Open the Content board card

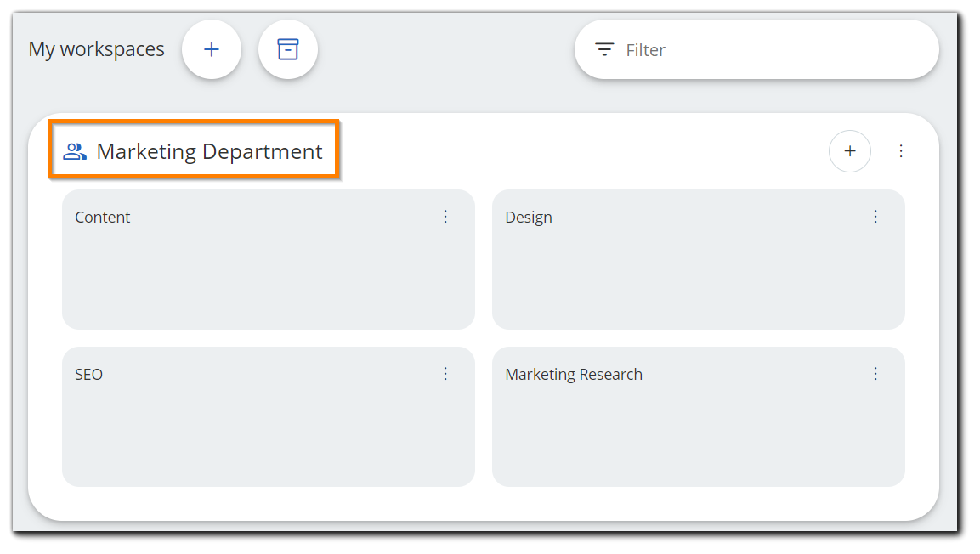coord(268,259)
